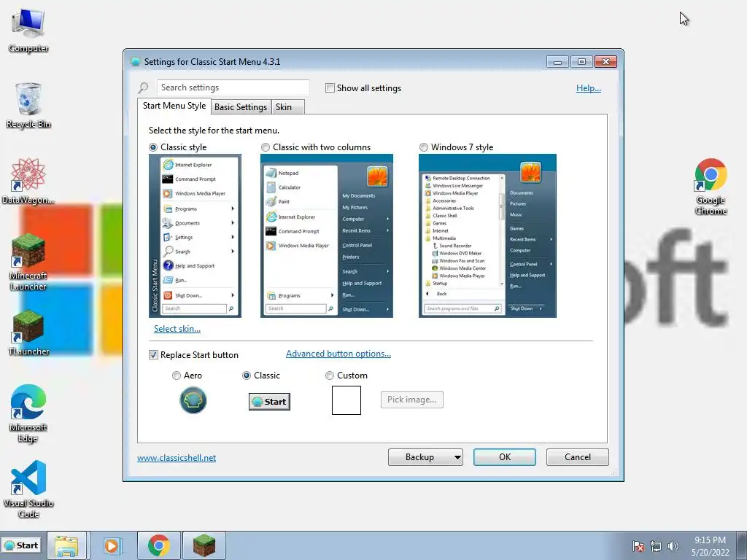
Task: Select the Microsoft Edge desktop shortcut
Action: 28,413
